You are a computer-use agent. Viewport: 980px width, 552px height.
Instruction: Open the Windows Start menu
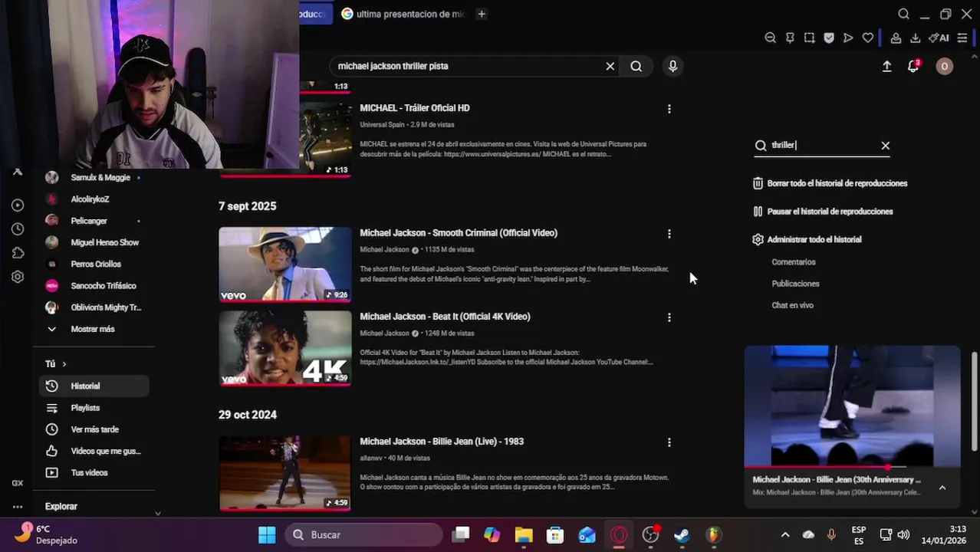click(267, 535)
